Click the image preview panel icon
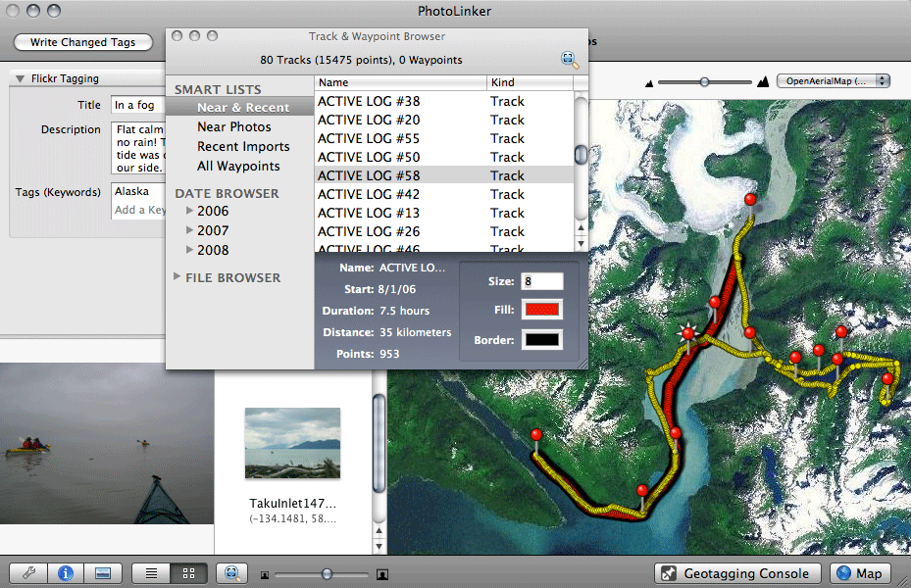Image resolution: width=911 pixels, height=588 pixels. [103, 573]
